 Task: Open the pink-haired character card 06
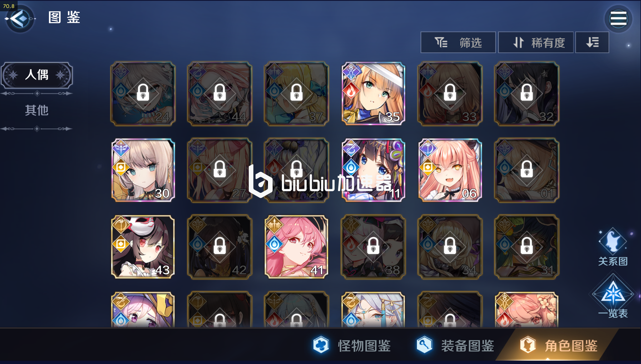450,170
